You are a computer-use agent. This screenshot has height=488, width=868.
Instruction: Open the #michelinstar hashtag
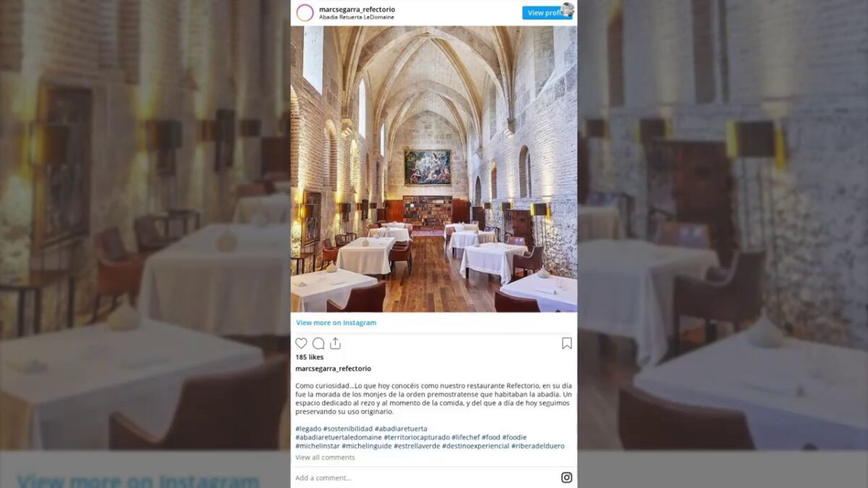click(x=318, y=446)
